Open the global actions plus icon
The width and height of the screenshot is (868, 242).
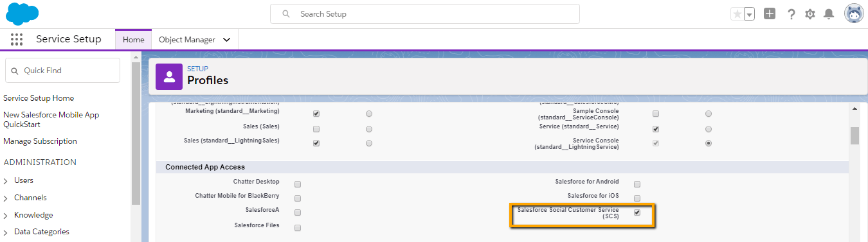[770, 13]
